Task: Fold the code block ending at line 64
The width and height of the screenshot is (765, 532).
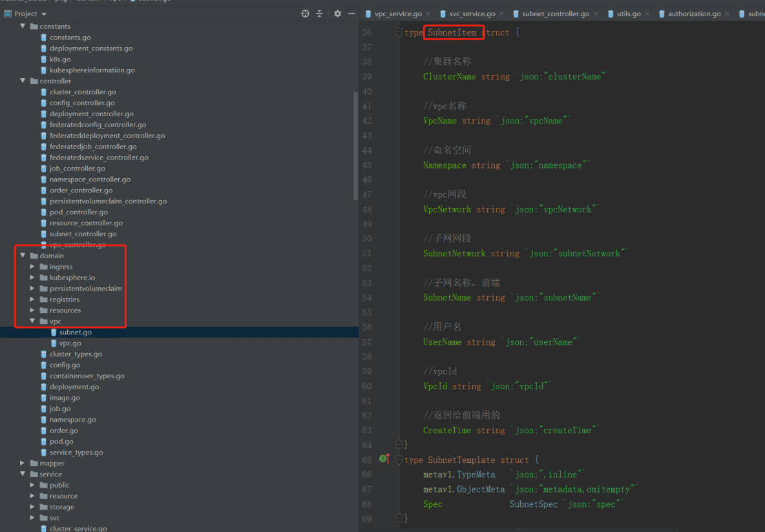Action: [x=400, y=444]
